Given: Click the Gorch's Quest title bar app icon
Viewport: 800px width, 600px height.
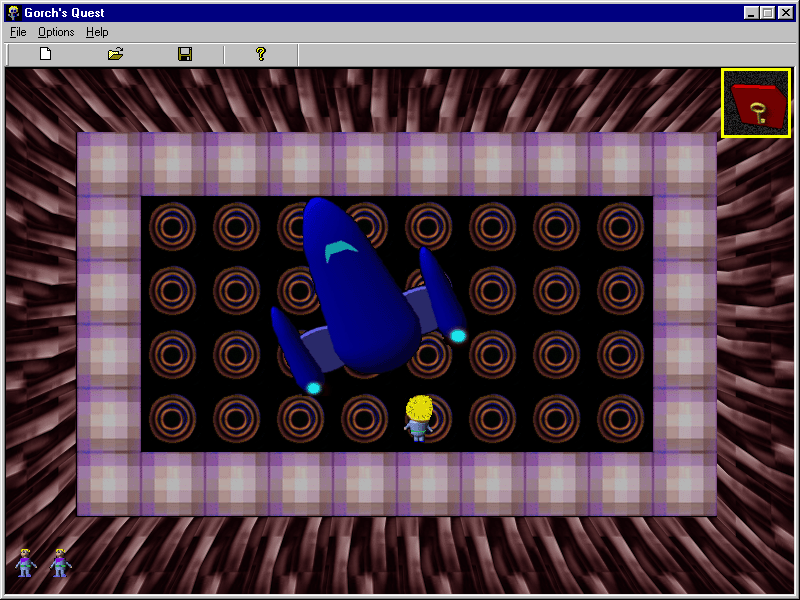Looking at the screenshot, I should pyautogui.click(x=13, y=13).
